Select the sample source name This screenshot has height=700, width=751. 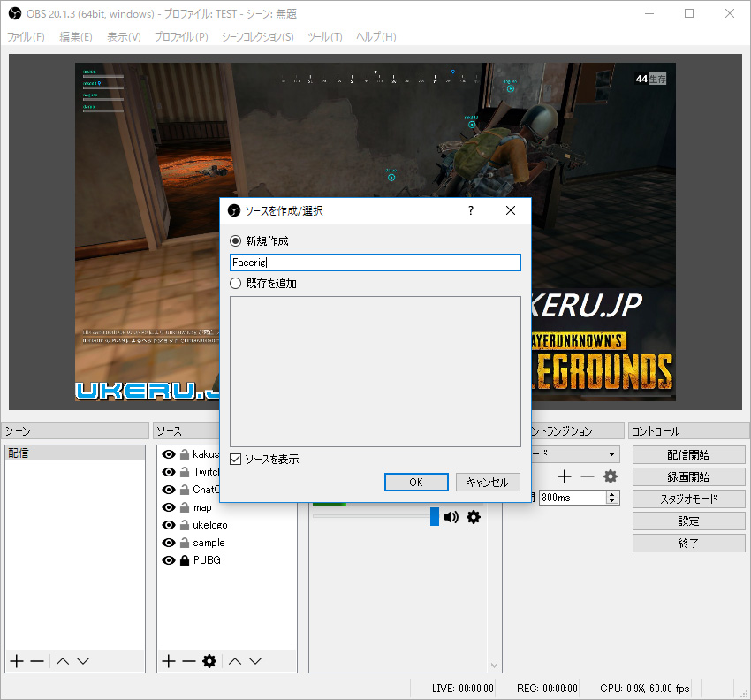pyautogui.click(x=209, y=543)
